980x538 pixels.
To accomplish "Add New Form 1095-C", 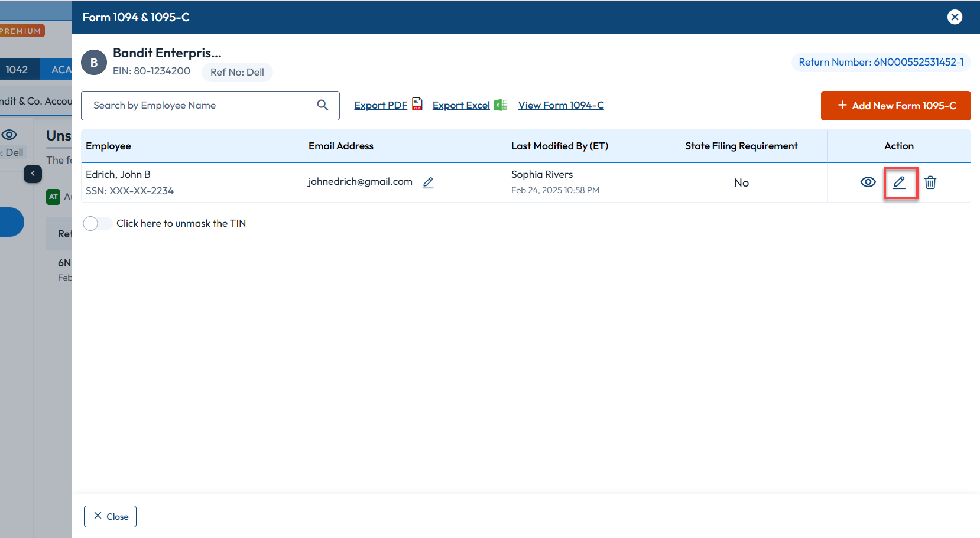I will (895, 106).
